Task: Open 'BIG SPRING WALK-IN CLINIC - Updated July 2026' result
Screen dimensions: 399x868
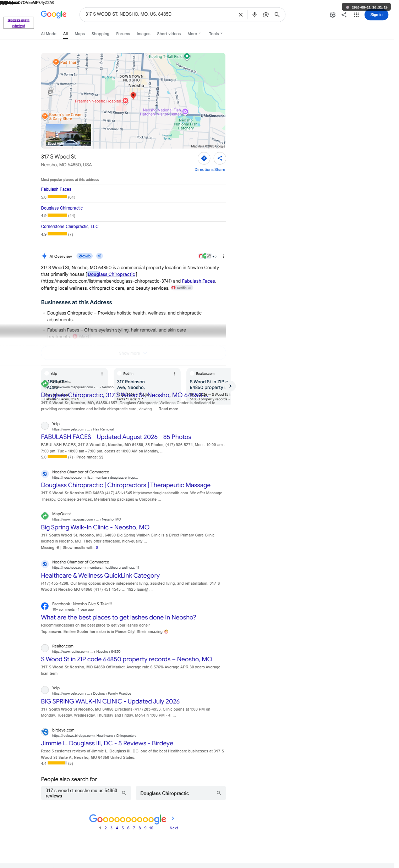Action: point(110,701)
